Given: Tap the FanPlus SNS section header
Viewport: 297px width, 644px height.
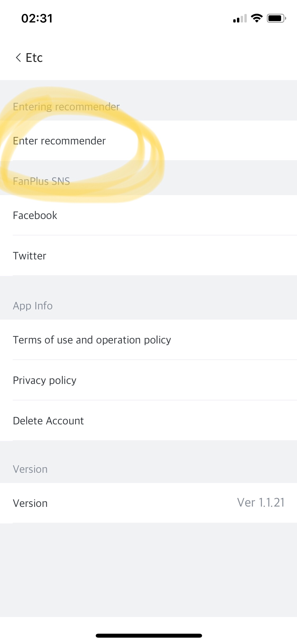Looking at the screenshot, I should tap(41, 181).
